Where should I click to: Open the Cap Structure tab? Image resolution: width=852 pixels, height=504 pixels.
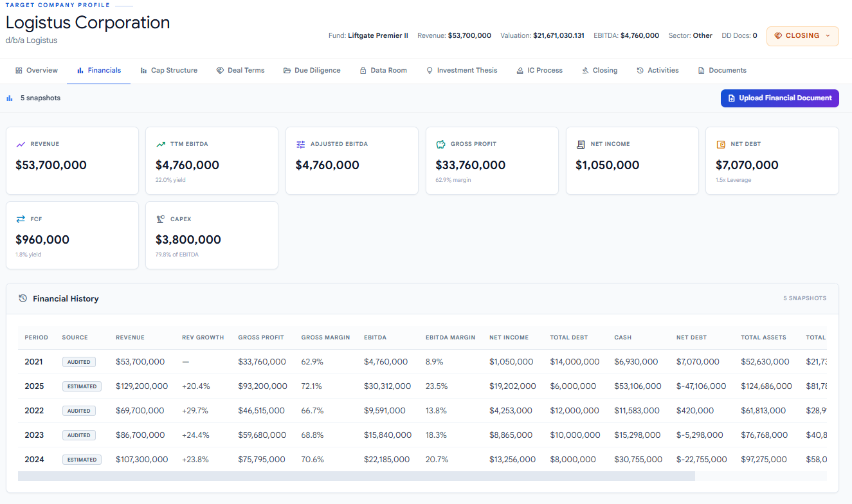pyautogui.click(x=169, y=71)
